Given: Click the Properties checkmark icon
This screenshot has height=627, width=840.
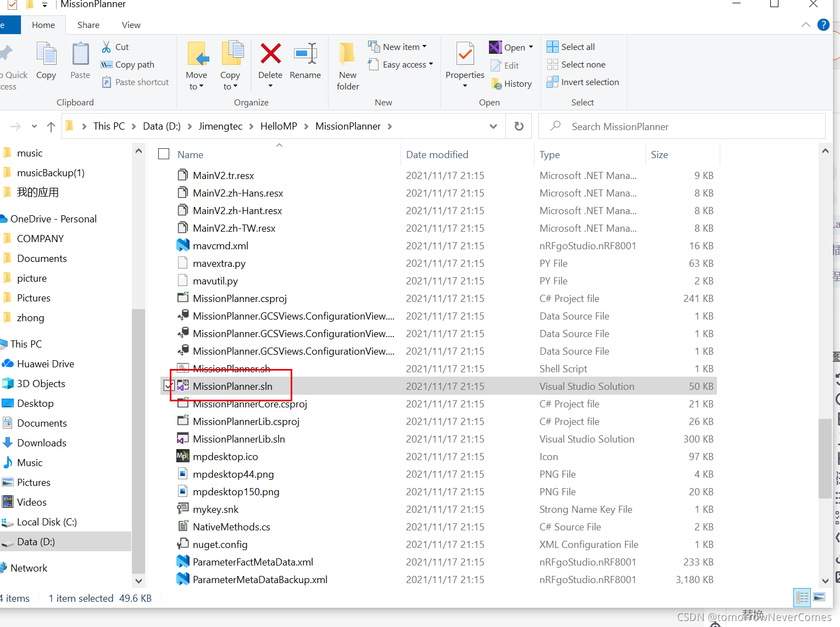Looking at the screenshot, I should point(465,54).
